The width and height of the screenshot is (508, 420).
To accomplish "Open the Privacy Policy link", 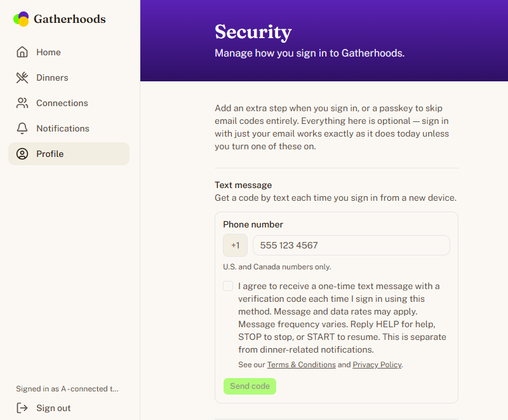I will click(377, 365).
